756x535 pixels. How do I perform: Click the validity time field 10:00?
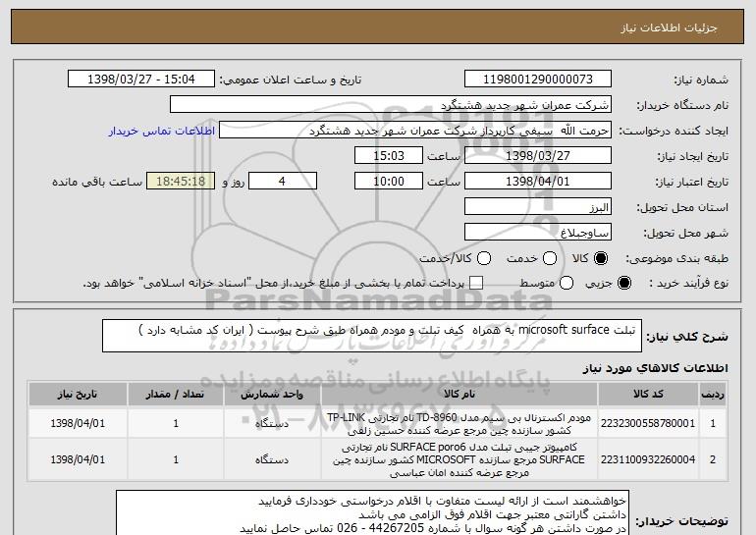point(389,182)
